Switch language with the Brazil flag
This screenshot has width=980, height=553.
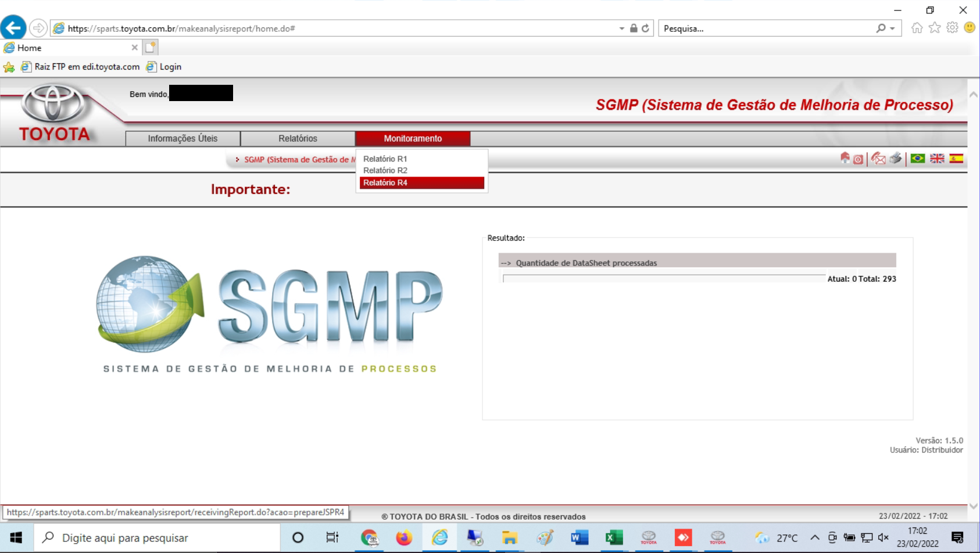click(x=918, y=159)
